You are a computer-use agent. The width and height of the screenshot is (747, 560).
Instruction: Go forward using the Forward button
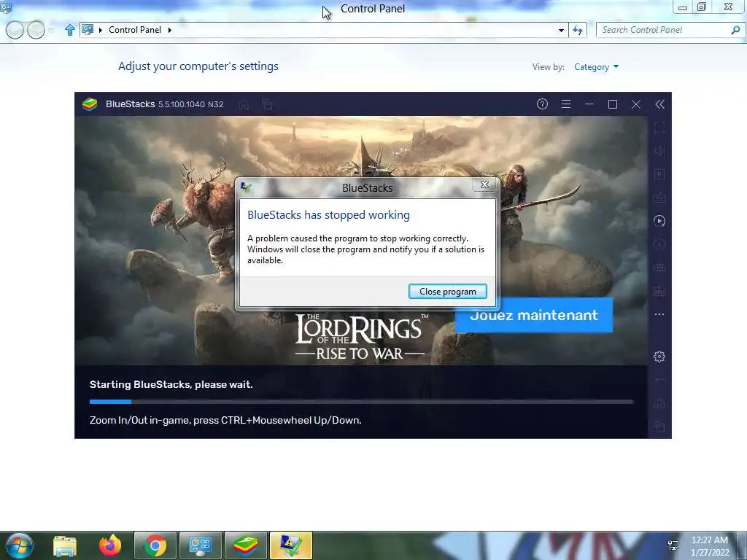[36, 30]
